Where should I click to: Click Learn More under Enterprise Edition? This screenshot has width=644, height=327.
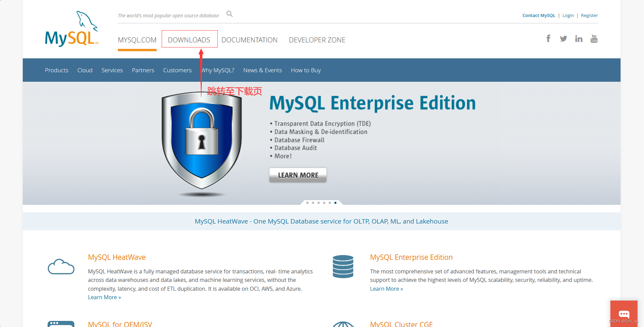click(387, 289)
